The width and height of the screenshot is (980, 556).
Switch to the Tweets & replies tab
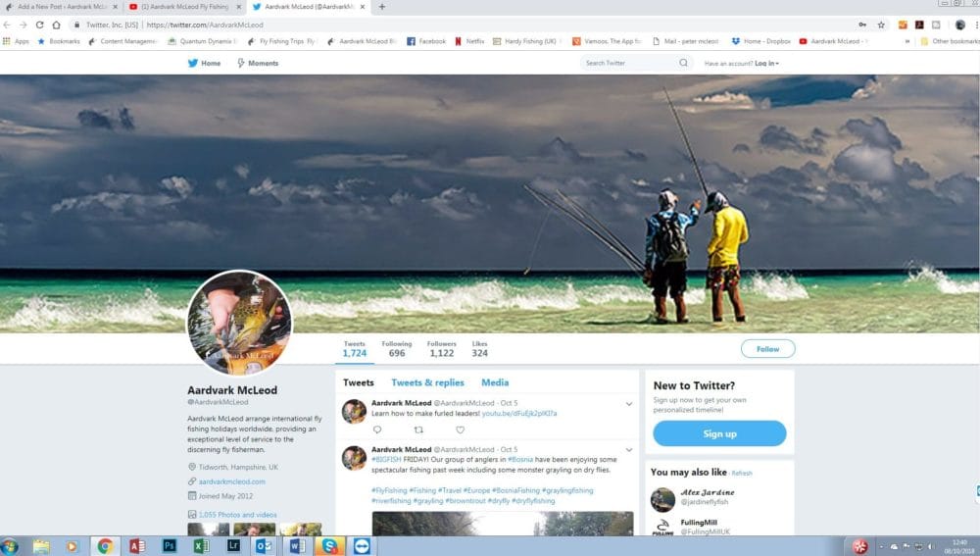click(x=427, y=382)
